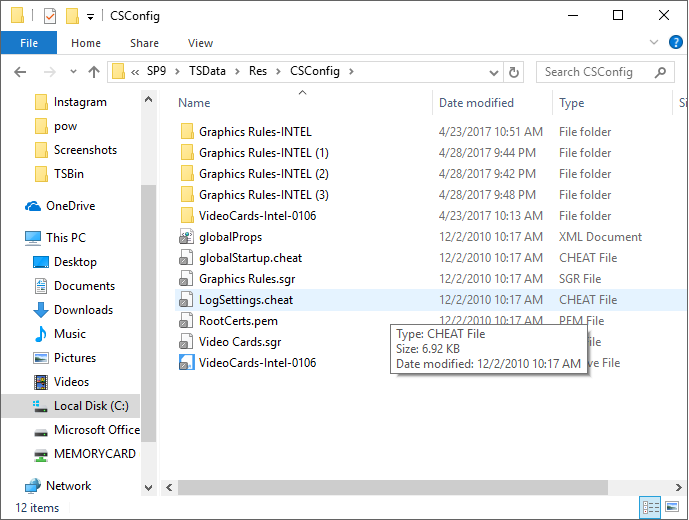Click the TSData breadcrumb in address bar

coord(206,72)
